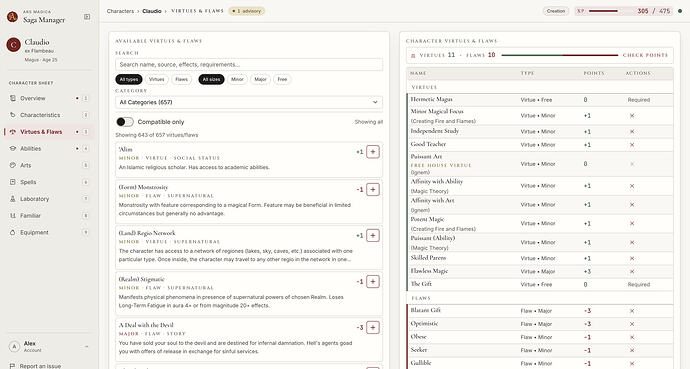Click the Laboratory flask icon in sidebar
The width and height of the screenshot is (690, 369).
[x=13, y=199]
